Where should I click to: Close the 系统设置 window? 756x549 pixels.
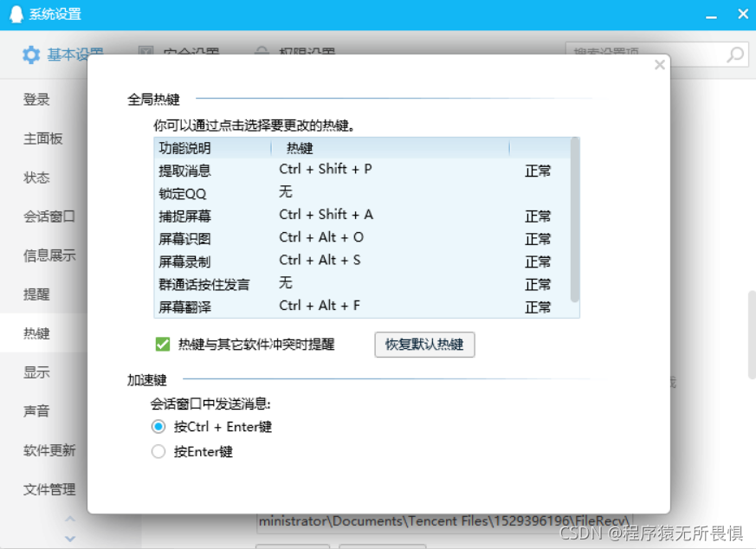point(743,14)
